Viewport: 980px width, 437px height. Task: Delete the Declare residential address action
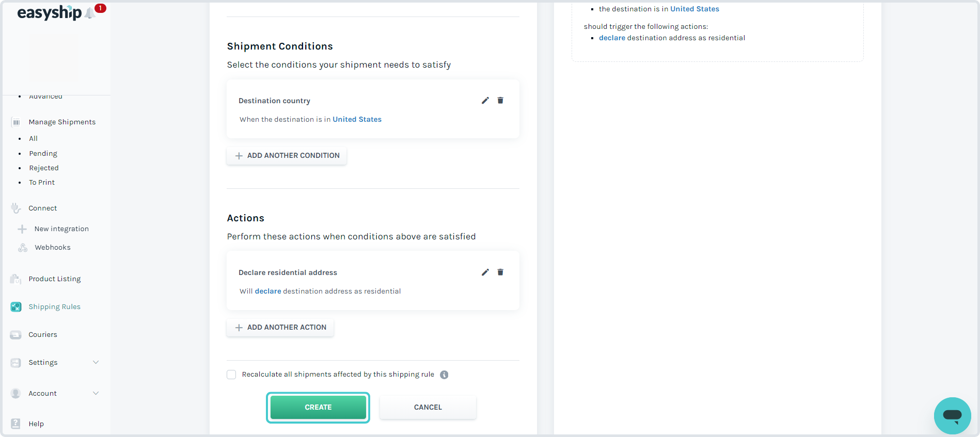(x=500, y=272)
